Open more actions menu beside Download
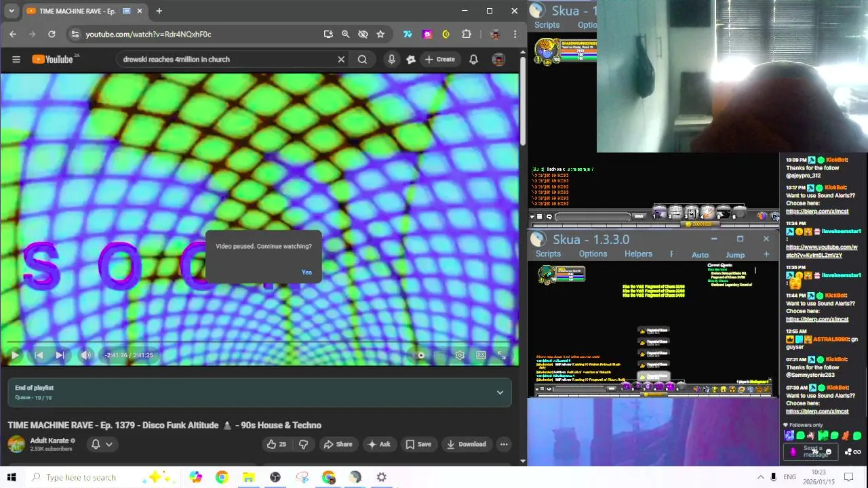The image size is (868, 488). tap(504, 445)
